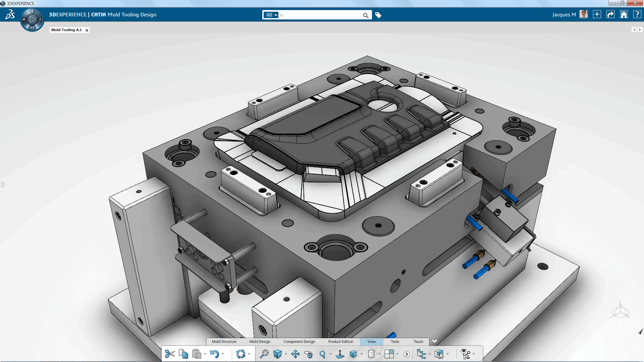Click the Touch tab label
This screenshot has width=644, height=362.
(418, 341)
